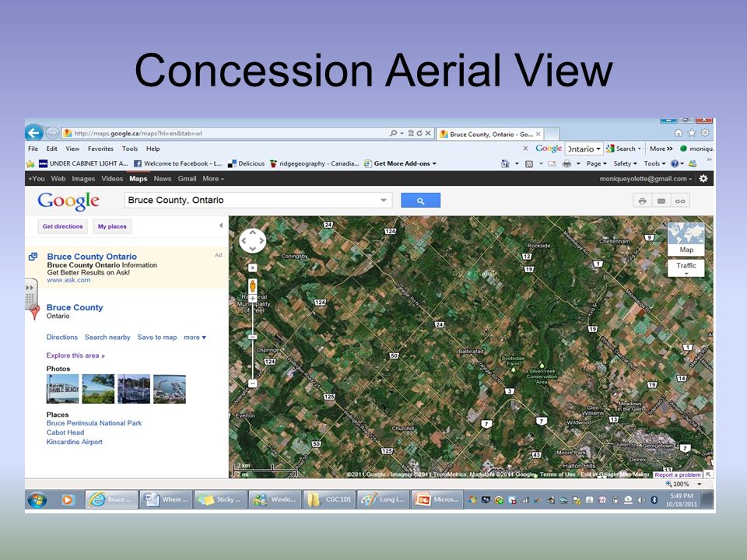Image resolution: width=747 pixels, height=560 pixels.
Task: Zoom out with the map minus button
Action: pyautogui.click(x=252, y=383)
